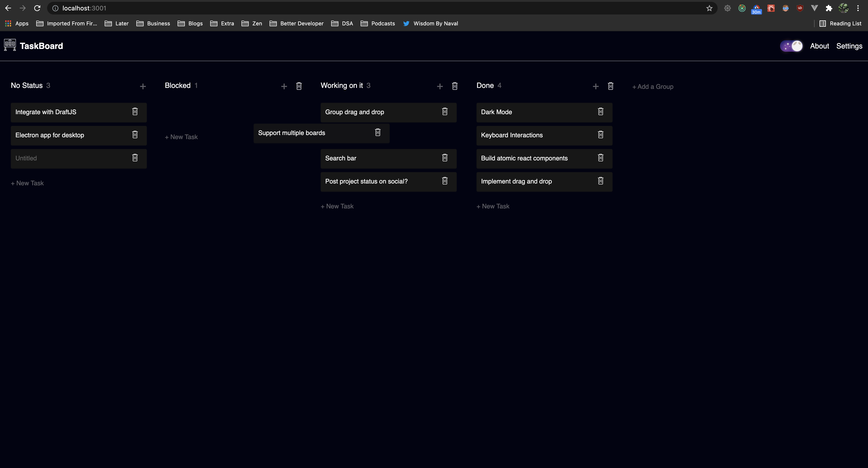Bookmark this page with star icon

[709, 8]
